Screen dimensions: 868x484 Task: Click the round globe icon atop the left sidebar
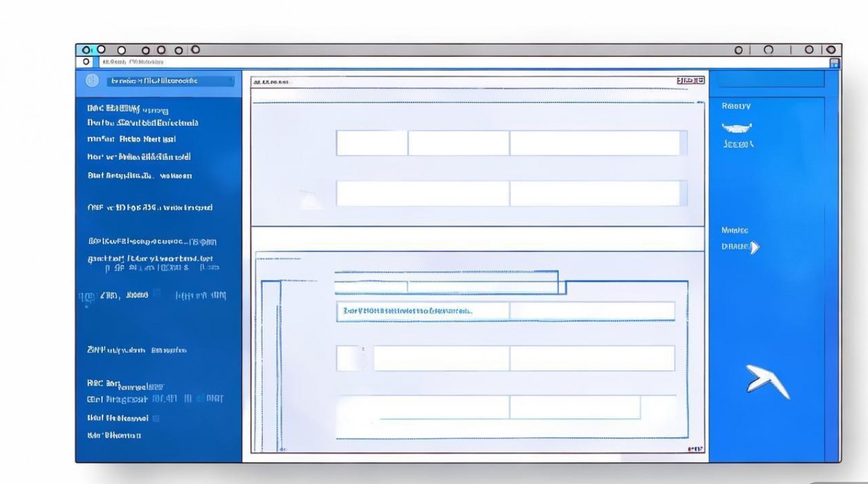[92, 81]
